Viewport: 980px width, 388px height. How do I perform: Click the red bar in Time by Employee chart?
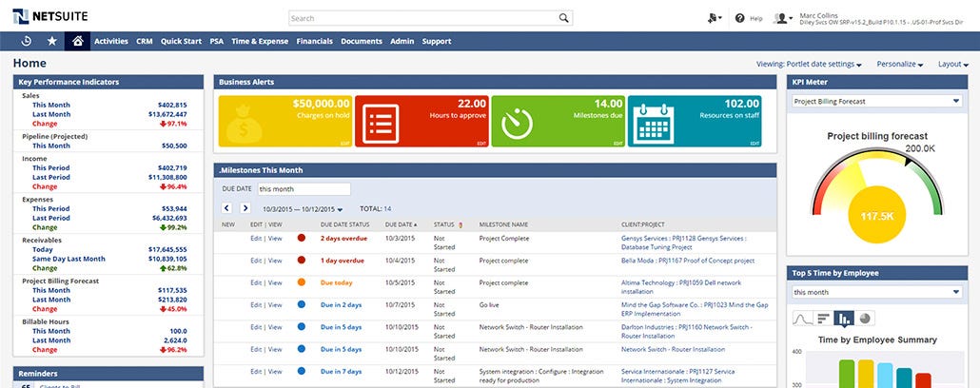(923, 380)
